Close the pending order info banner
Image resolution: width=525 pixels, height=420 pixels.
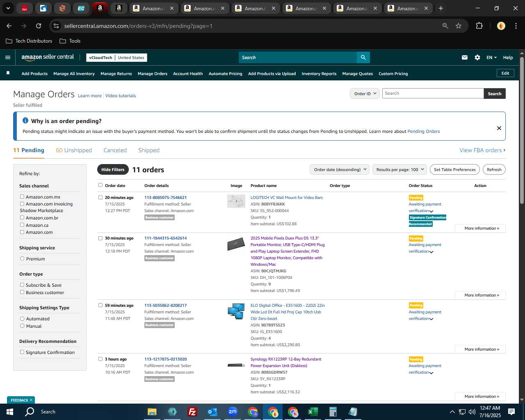click(x=499, y=128)
